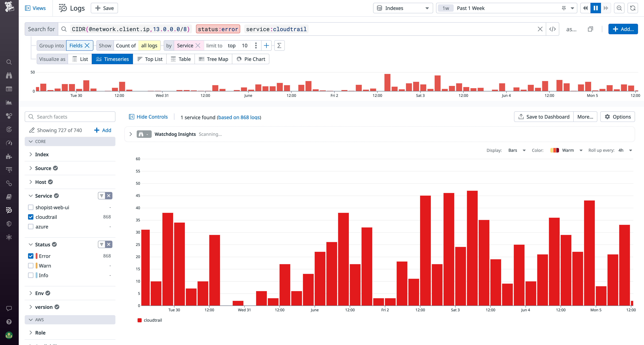This screenshot has width=644, height=345.
Task: Open the Integrations puzzle-piece icon in sidebar
Action: pyautogui.click(x=9, y=157)
